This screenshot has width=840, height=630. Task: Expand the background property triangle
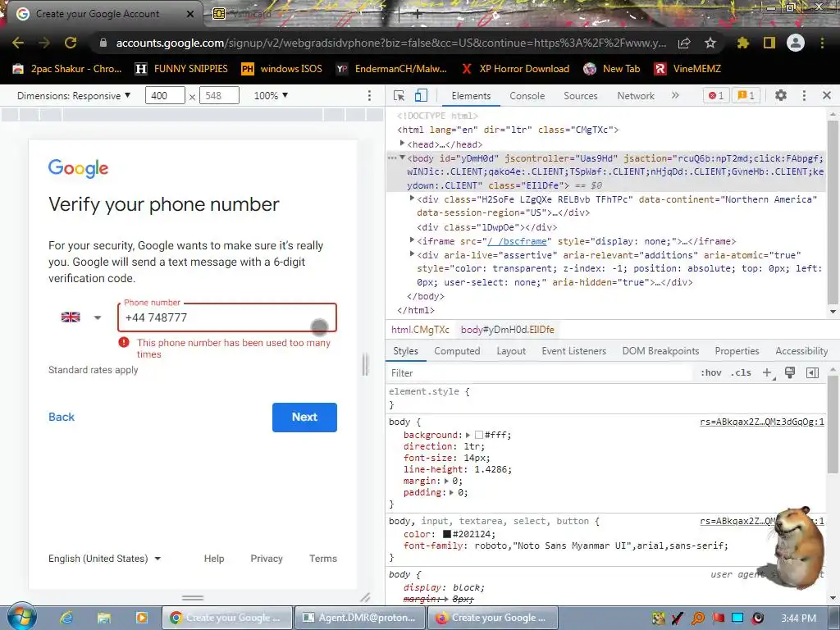click(x=468, y=435)
